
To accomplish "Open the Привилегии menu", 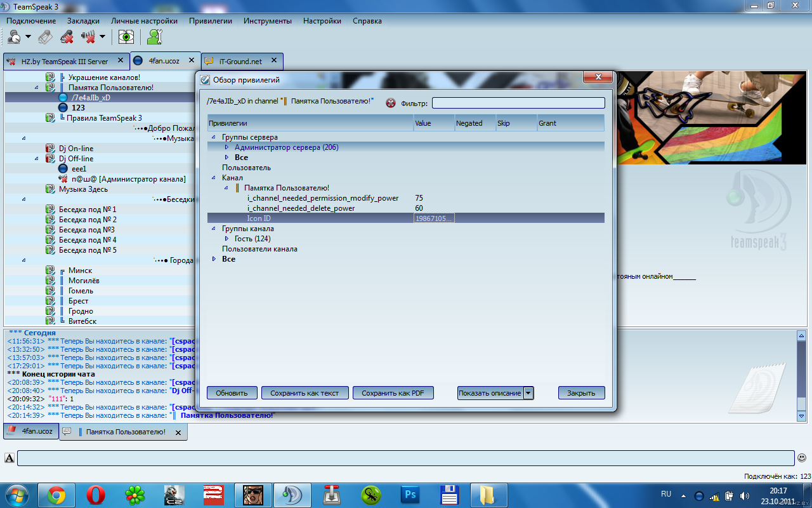I will 211,20.
